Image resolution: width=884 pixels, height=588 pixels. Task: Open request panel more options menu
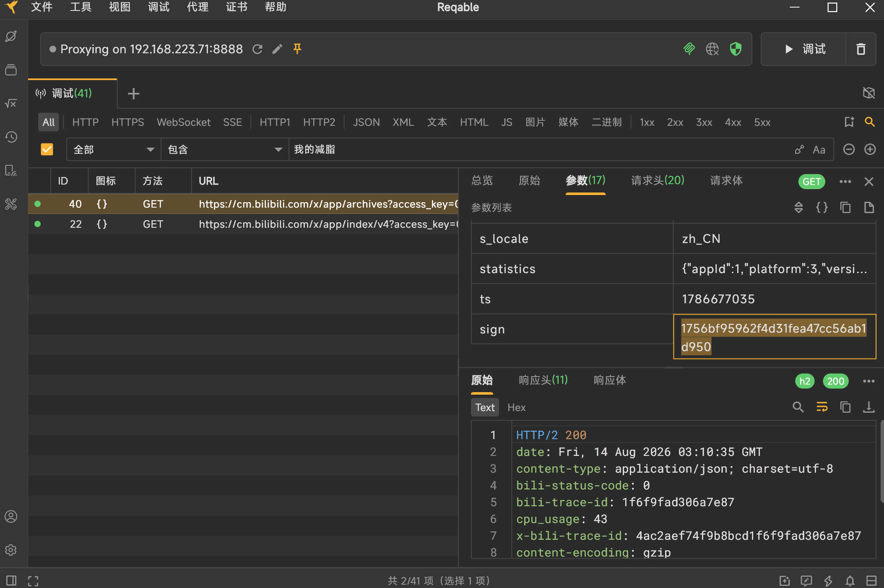pos(845,182)
